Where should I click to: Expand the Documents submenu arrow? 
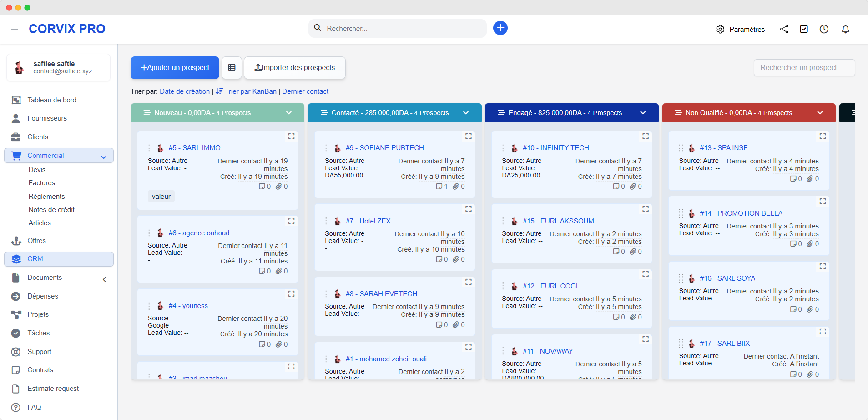point(104,279)
